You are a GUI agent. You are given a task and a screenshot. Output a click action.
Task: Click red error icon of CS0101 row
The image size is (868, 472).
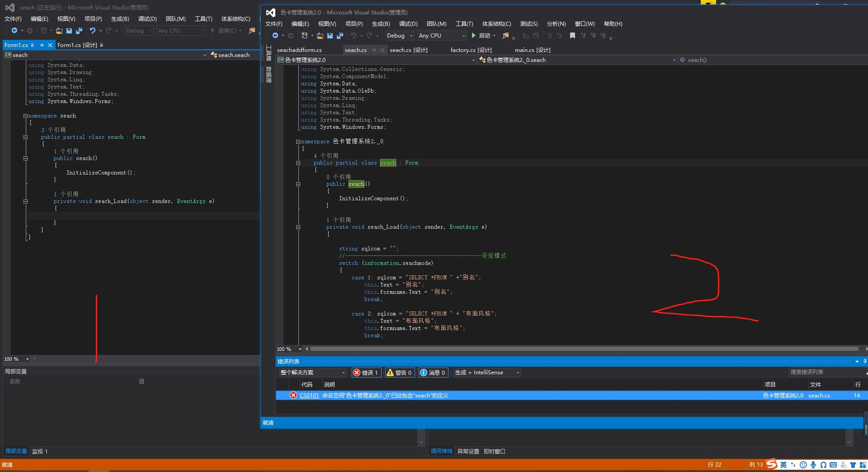tap(293, 395)
